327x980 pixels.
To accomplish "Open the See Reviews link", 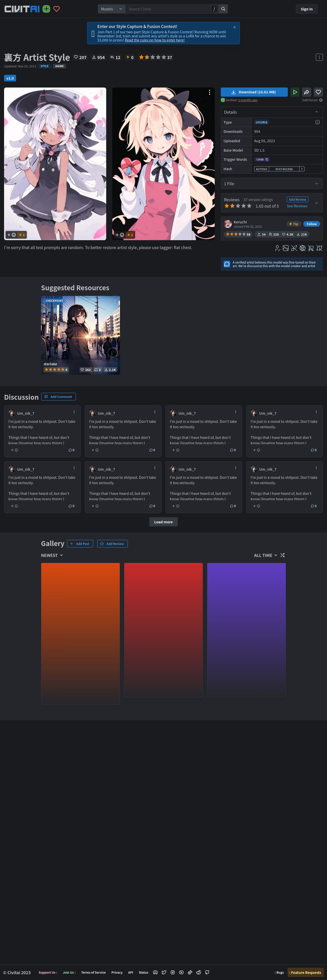I will click(297, 206).
